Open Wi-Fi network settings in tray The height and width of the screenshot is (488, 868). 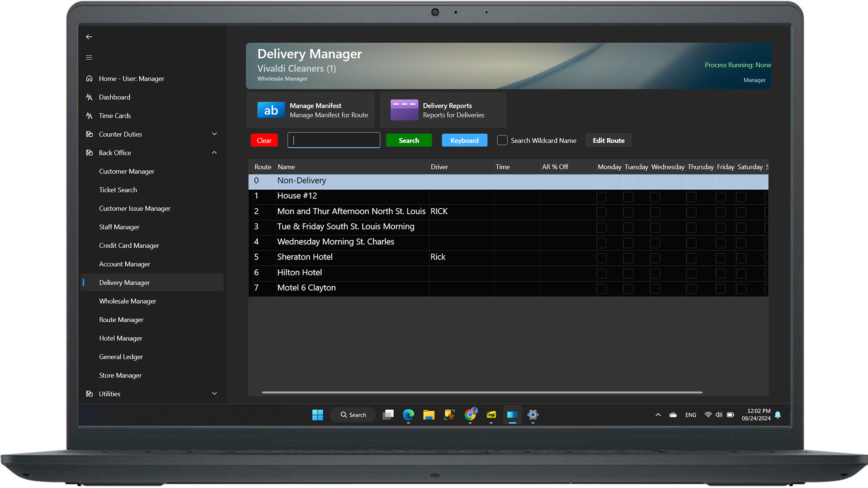(708, 415)
